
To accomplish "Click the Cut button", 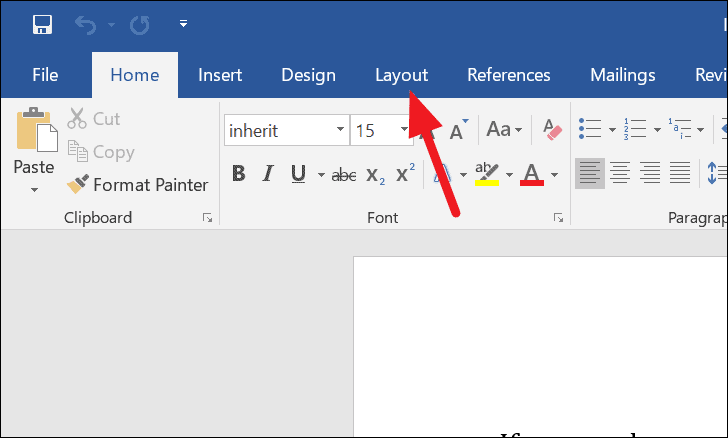I will (x=94, y=118).
